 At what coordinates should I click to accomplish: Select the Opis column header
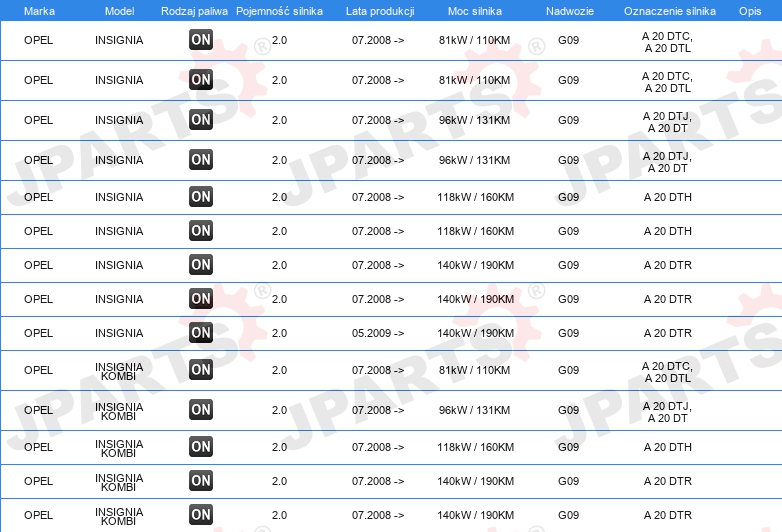[750, 11]
